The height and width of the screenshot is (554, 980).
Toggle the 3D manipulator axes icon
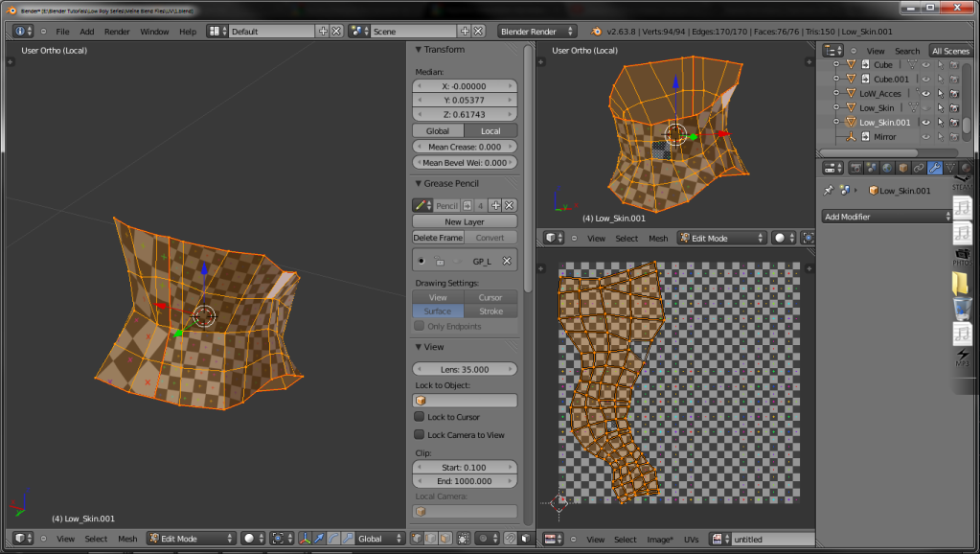click(x=305, y=539)
